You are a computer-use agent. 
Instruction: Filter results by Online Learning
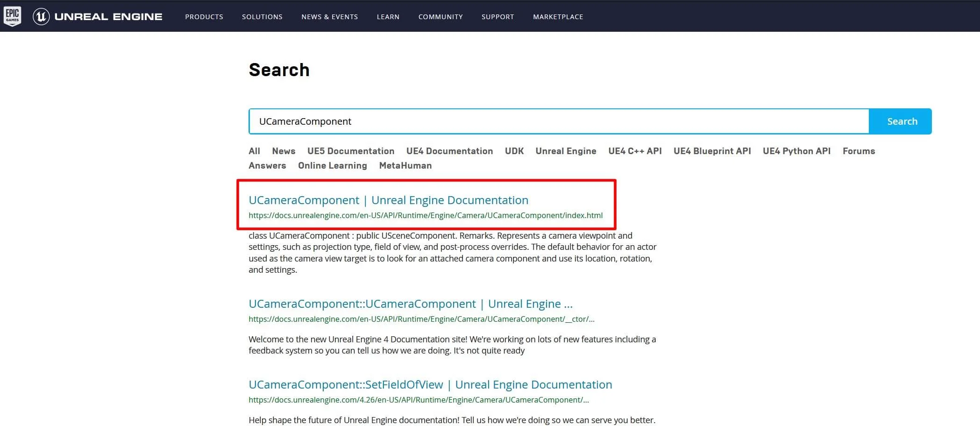(333, 165)
